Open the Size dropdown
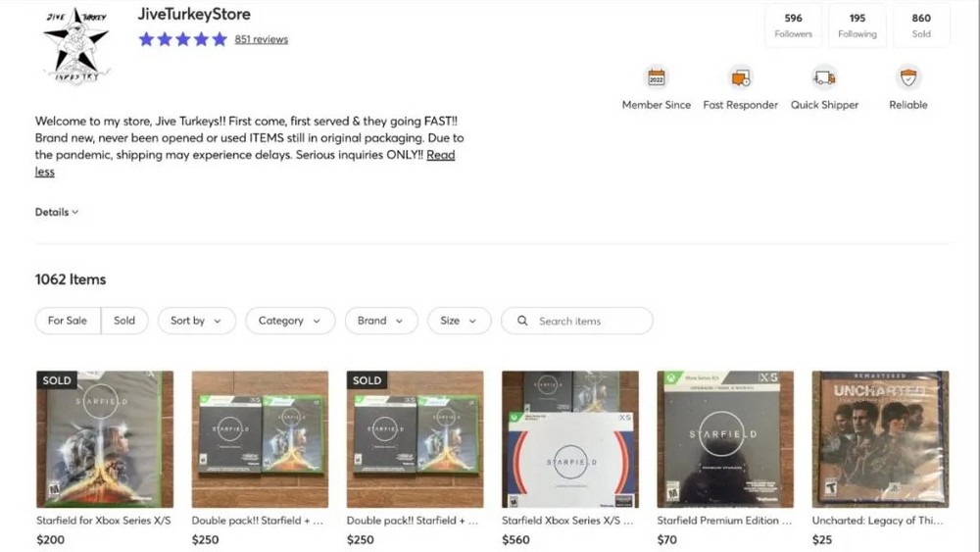 pyautogui.click(x=459, y=321)
